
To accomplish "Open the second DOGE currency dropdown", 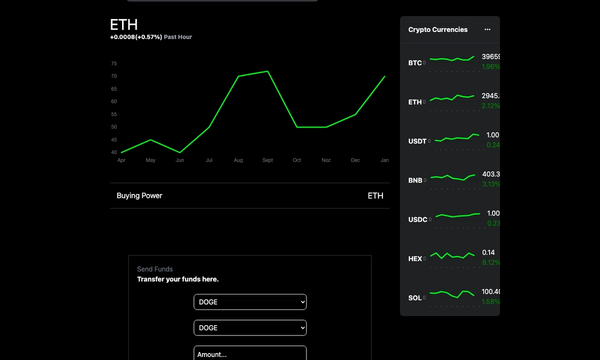I will click(x=250, y=328).
